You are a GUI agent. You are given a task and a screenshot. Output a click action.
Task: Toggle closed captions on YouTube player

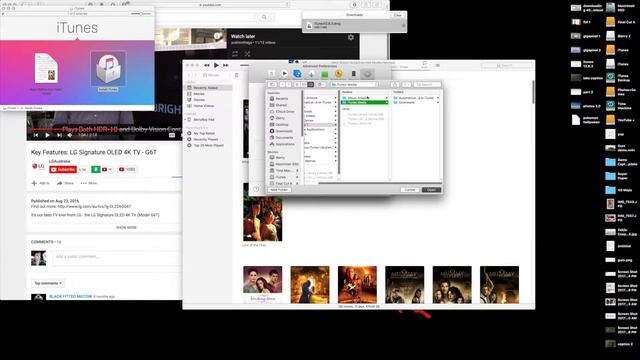coord(172,135)
